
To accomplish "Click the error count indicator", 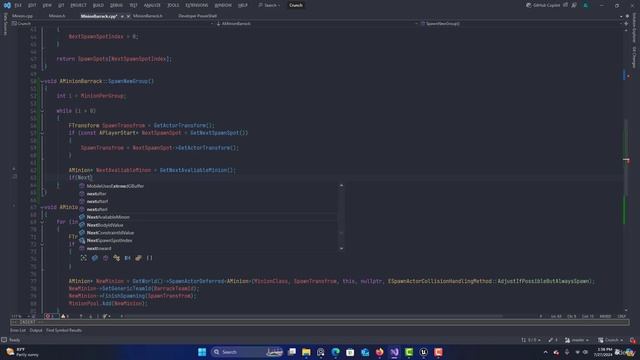I will (51, 316).
